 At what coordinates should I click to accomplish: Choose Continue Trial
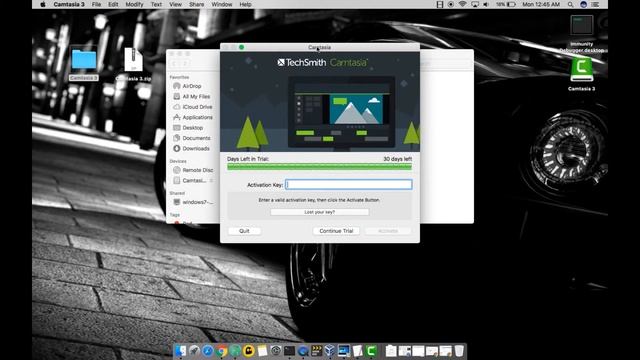click(x=336, y=231)
